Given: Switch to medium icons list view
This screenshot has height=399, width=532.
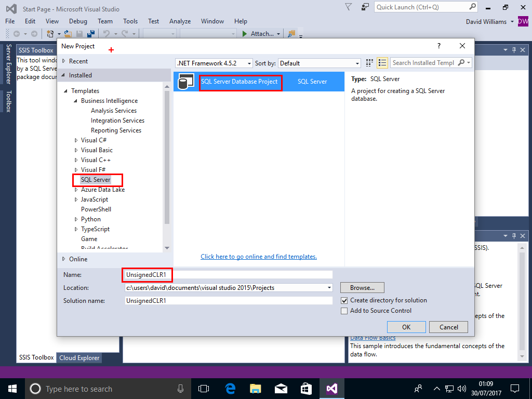Looking at the screenshot, I should click(x=382, y=63).
